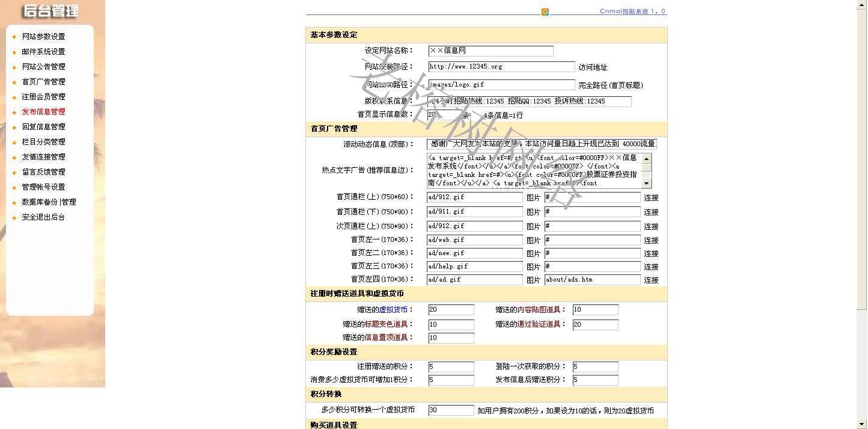Go to 邮件系统设置 in the sidebar

pyautogui.click(x=43, y=52)
